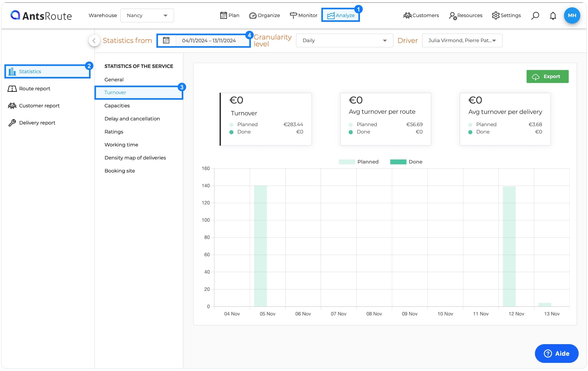Open the Daily granularity dropdown
588x371 pixels.
tap(344, 40)
